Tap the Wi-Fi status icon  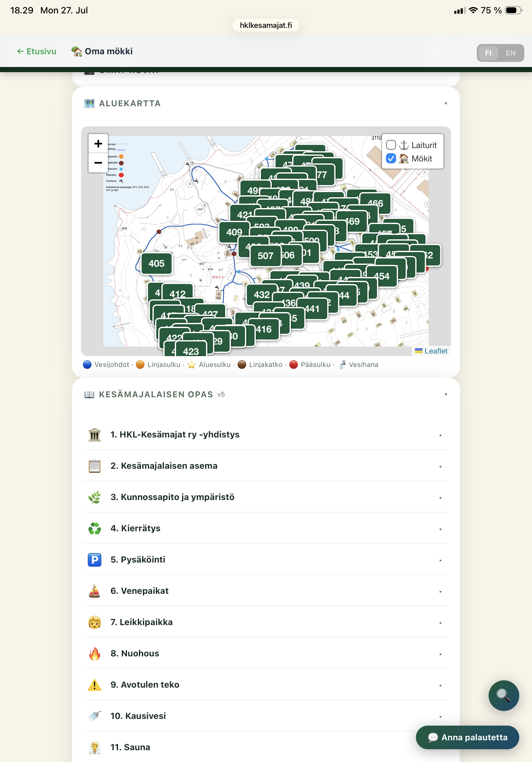pos(473,10)
